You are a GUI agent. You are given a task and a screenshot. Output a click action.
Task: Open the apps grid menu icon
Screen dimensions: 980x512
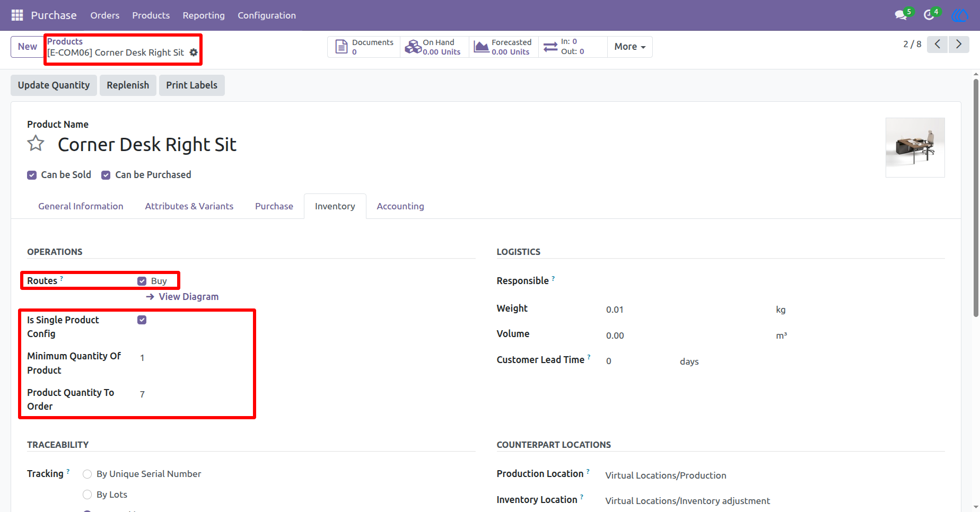(x=17, y=15)
